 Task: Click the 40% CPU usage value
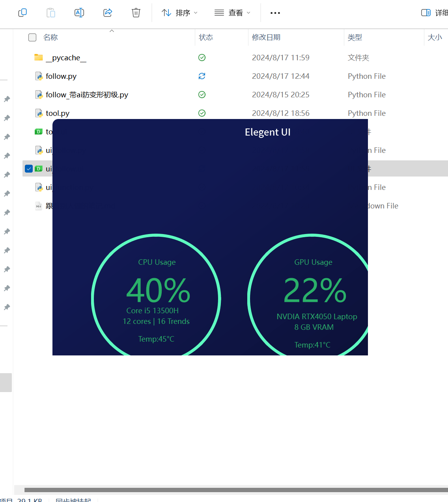[158, 291]
